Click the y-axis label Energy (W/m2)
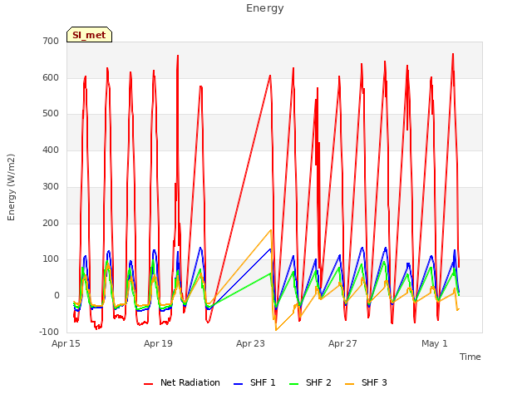Screen dimensions: 532x399 pyautogui.click(x=11, y=187)
